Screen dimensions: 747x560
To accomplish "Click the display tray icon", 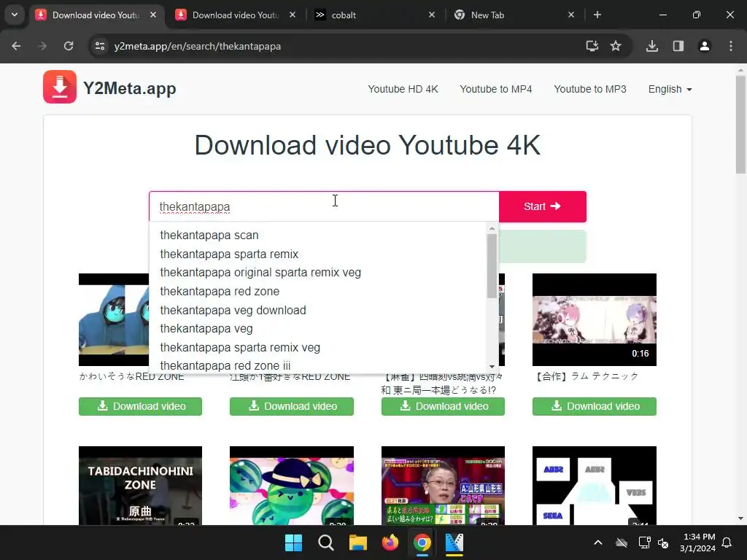I will (x=644, y=542).
